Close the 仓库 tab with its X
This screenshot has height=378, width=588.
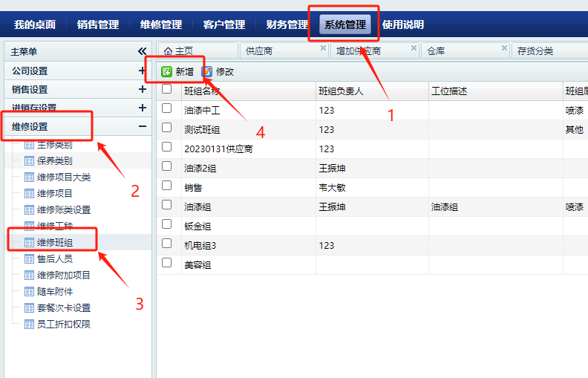tap(504, 48)
